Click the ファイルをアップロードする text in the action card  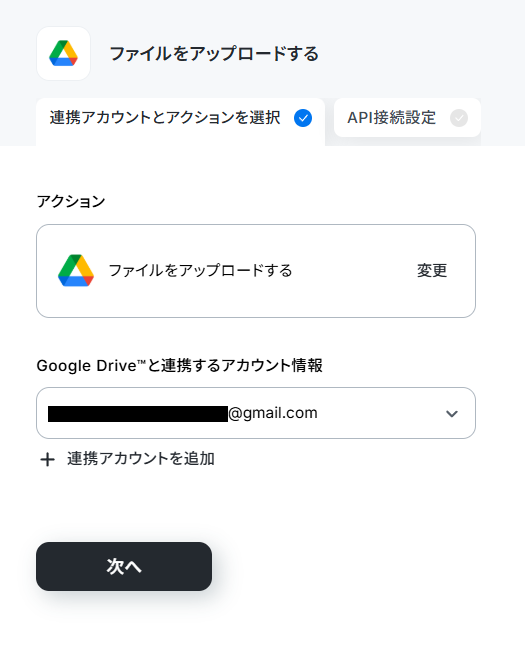pos(201,271)
